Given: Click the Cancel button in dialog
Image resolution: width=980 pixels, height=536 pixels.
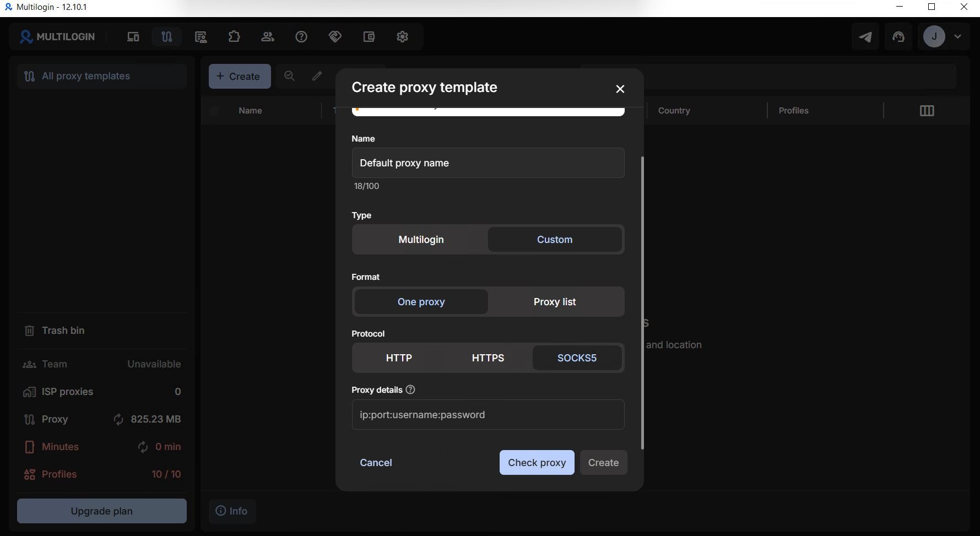Looking at the screenshot, I should coord(376,463).
